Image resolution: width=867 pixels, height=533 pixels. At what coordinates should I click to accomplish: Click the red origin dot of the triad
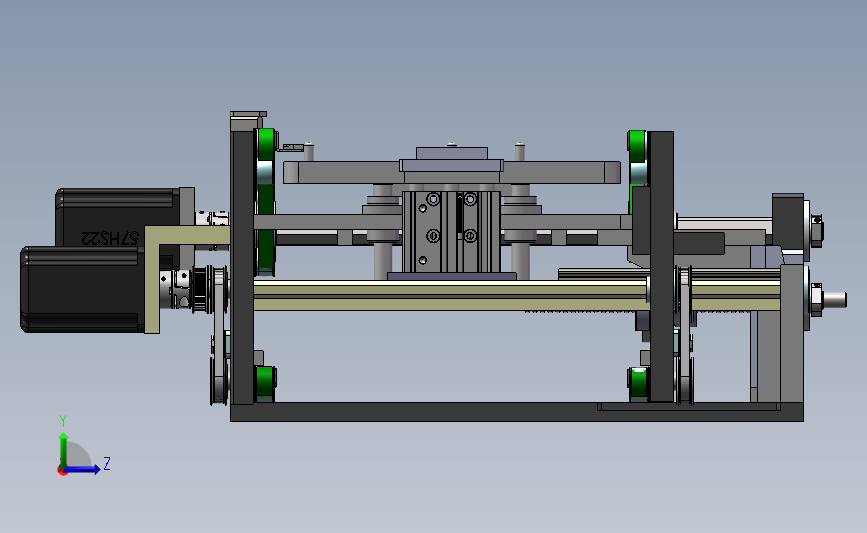point(62,471)
